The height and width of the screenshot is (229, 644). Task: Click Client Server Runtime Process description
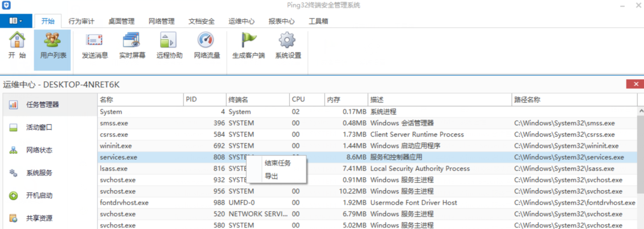[417, 134]
